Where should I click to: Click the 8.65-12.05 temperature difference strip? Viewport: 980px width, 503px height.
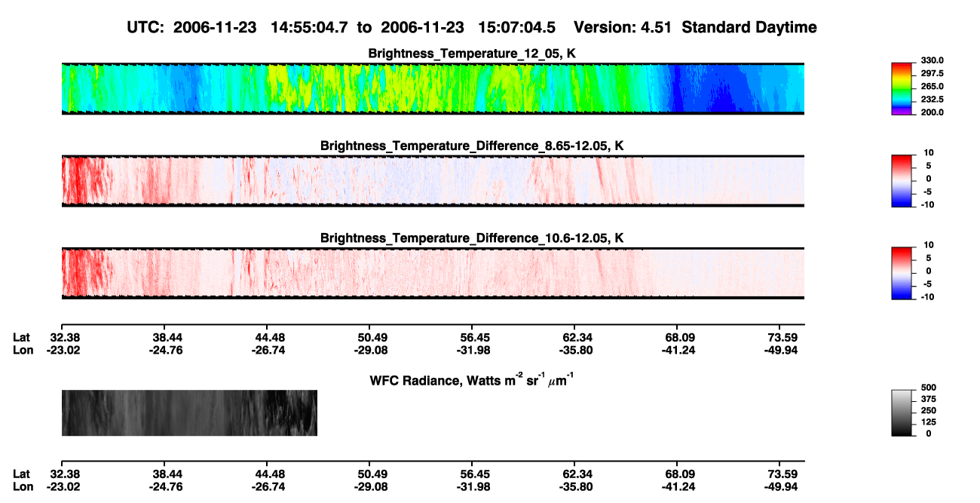(433, 180)
